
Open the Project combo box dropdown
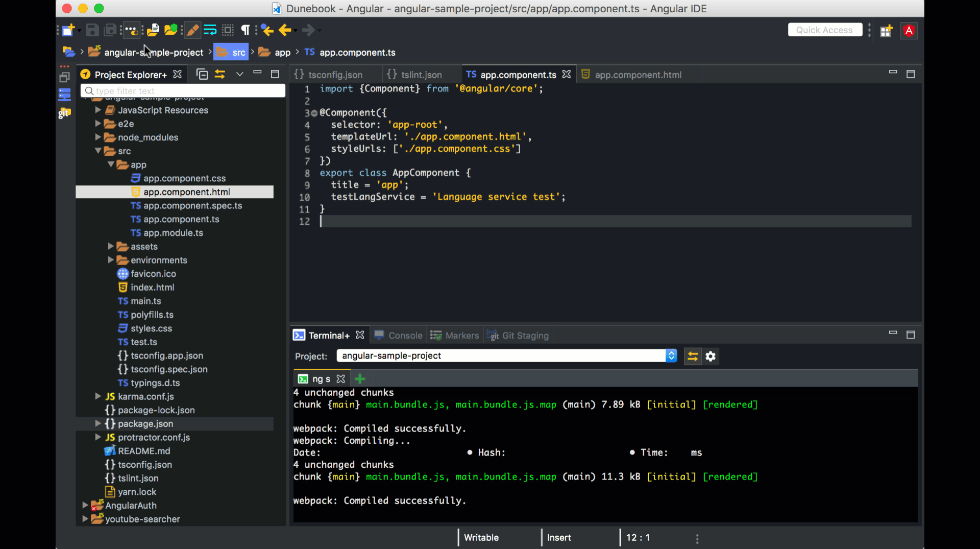tap(671, 356)
